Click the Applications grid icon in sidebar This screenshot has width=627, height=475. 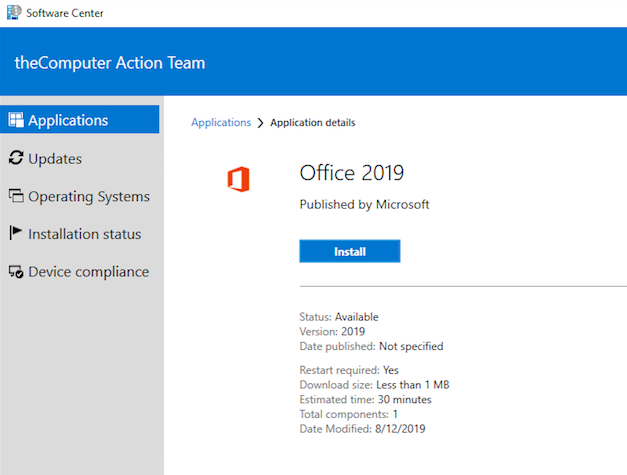click(x=16, y=120)
